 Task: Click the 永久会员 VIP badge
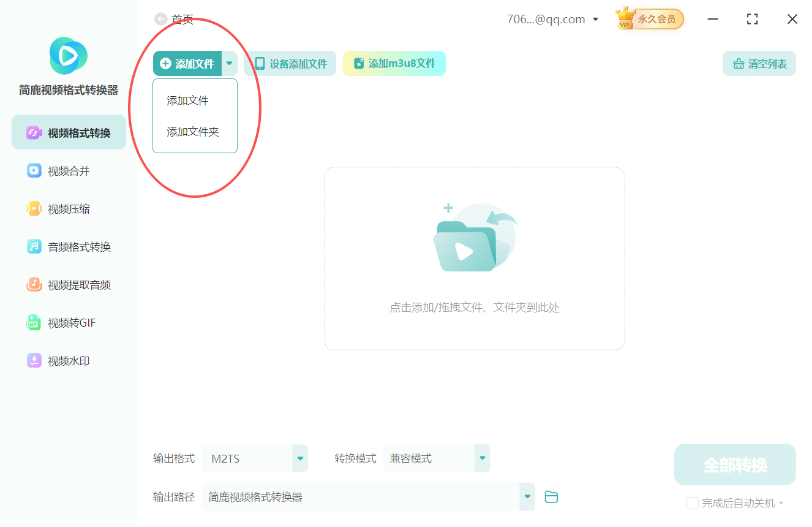[649, 19]
